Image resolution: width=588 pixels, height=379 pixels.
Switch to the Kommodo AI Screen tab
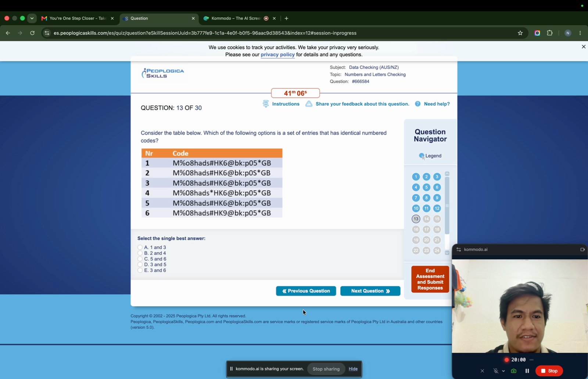240,18
